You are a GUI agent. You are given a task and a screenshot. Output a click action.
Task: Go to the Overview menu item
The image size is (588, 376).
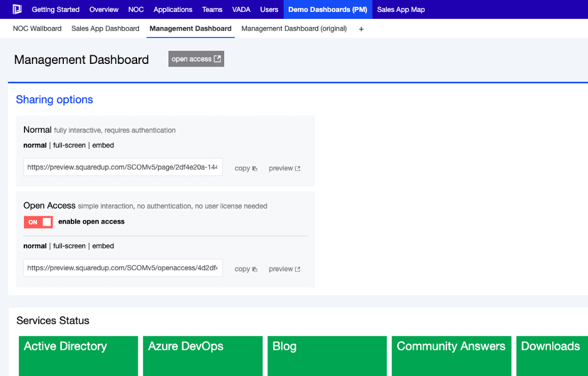tap(104, 9)
